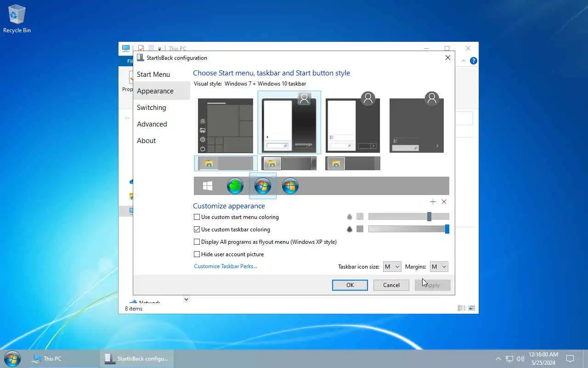Click the volume speaker tray icon
Viewport: 588px width, 368px height.
520,358
